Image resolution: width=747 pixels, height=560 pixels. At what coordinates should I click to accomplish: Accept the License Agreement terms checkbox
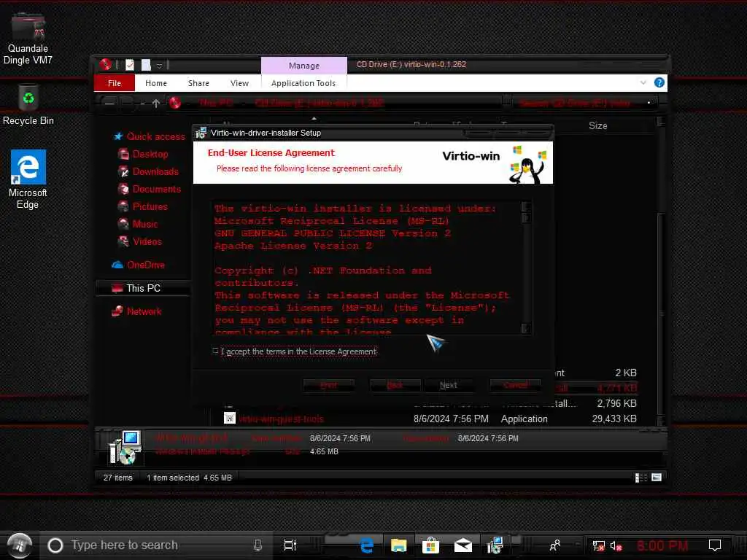[x=215, y=351]
